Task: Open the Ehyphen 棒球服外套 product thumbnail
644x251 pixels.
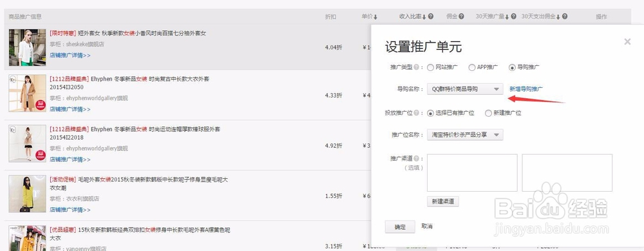Action: (x=27, y=143)
